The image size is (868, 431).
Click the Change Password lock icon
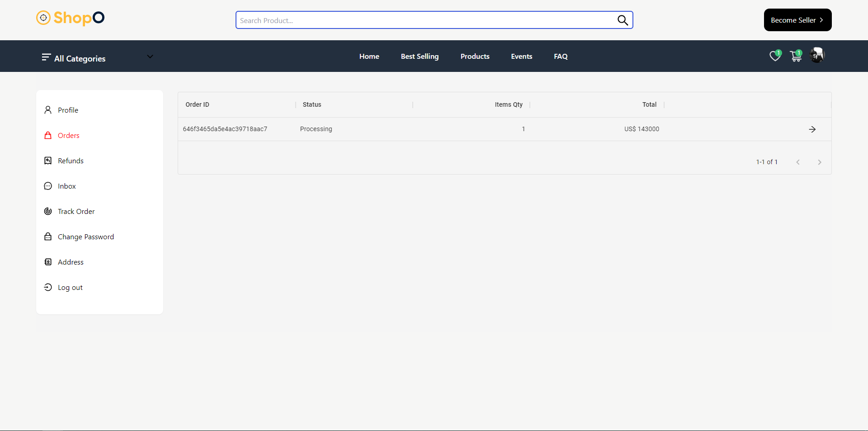(48, 237)
